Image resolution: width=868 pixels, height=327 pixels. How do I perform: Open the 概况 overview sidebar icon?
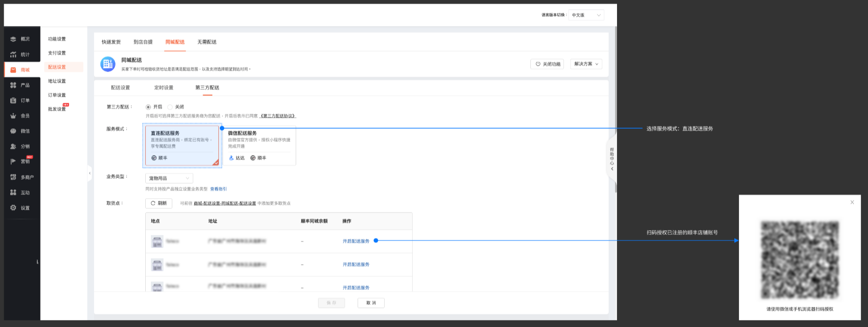13,39
